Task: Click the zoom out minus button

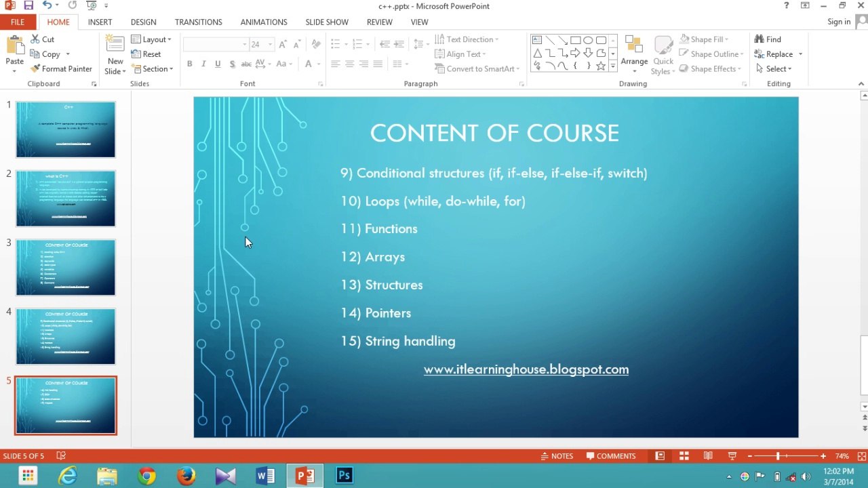Action: [x=749, y=456]
